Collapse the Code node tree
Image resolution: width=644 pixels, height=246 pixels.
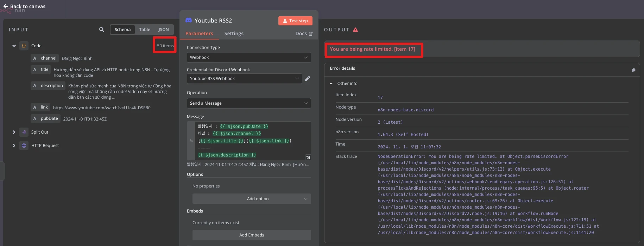tap(14, 46)
